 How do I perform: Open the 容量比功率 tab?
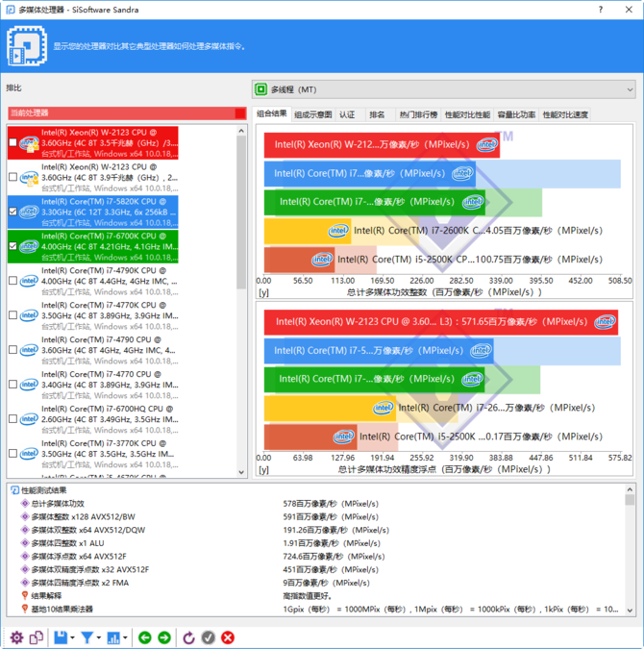pyautogui.click(x=516, y=114)
